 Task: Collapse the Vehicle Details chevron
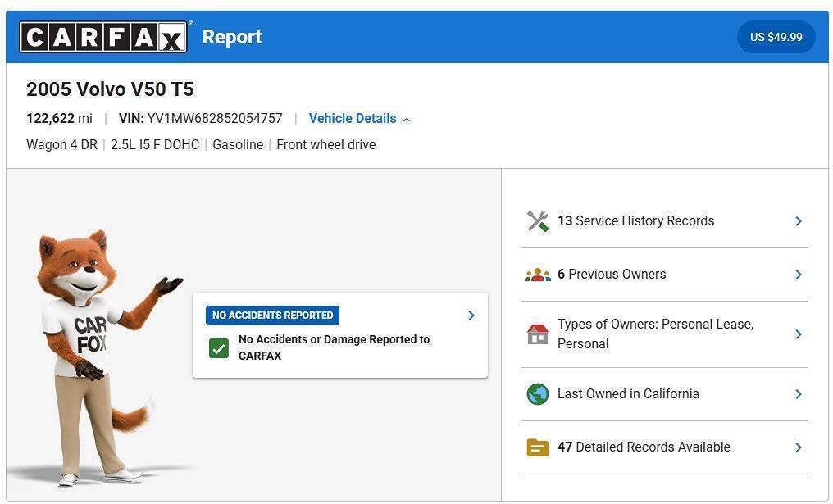[x=407, y=120]
